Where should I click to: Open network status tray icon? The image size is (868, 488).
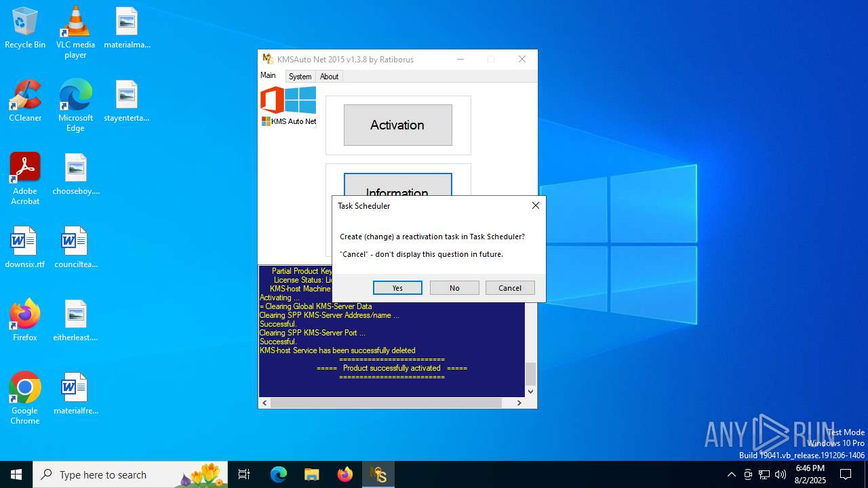tap(764, 474)
